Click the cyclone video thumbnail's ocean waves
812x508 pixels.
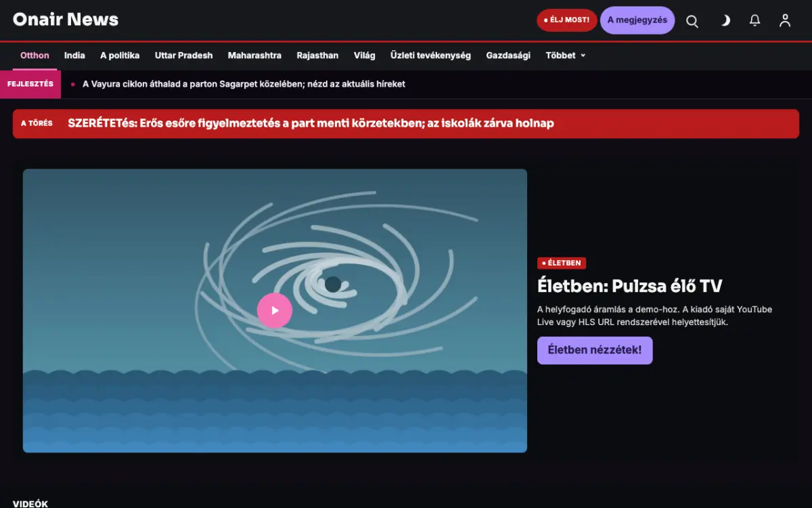(275, 410)
